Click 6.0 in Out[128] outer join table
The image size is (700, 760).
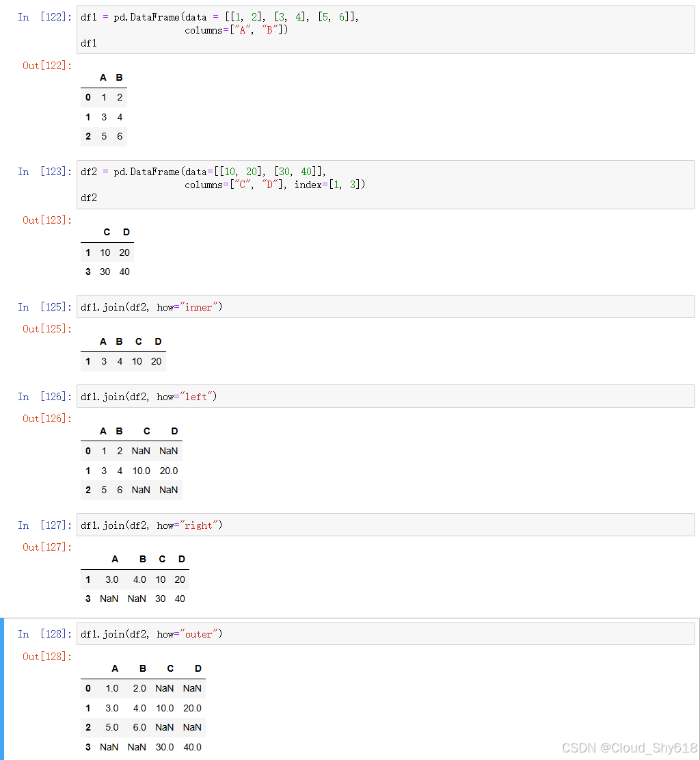(139, 727)
